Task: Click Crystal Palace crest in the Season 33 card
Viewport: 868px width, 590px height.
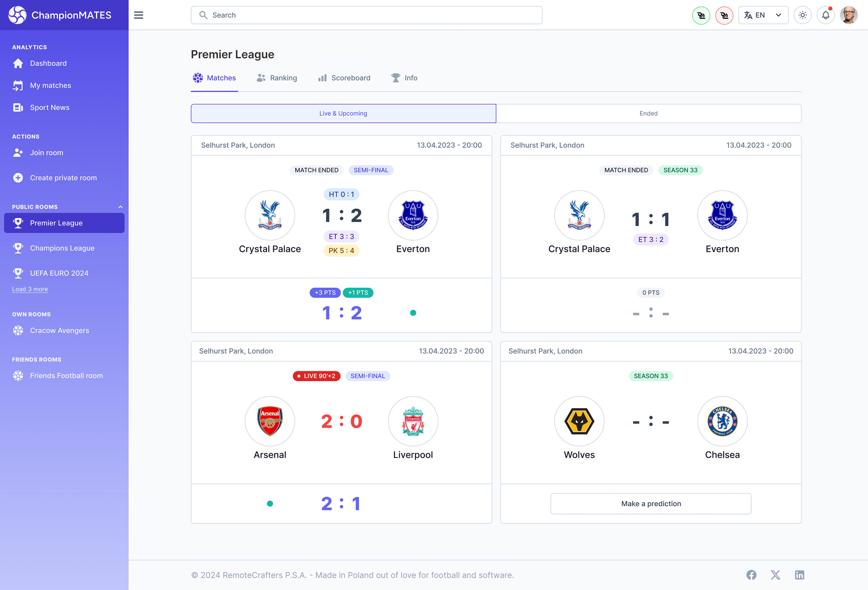Action: pyautogui.click(x=579, y=215)
